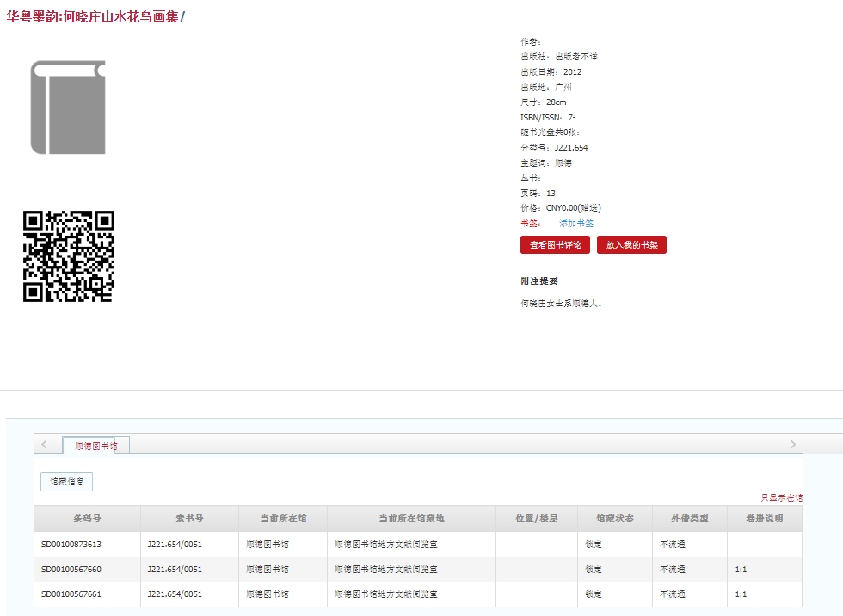Click the 放入我的书架 button

(631, 244)
